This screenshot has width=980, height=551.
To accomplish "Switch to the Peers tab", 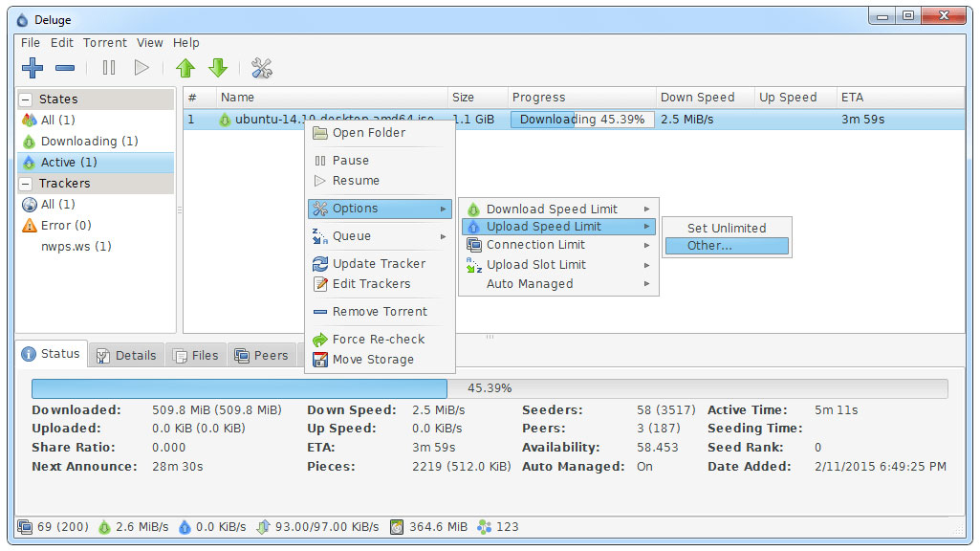I will tap(262, 356).
